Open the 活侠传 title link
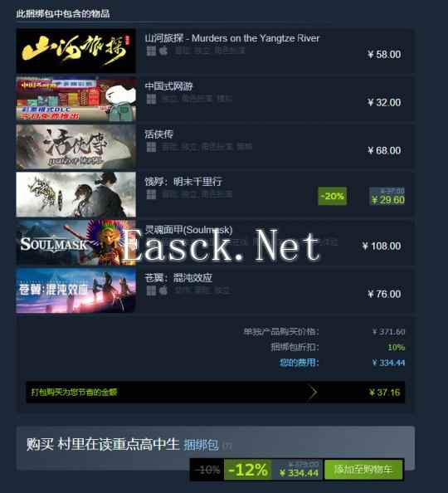This screenshot has width=448, height=493. pos(158,134)
